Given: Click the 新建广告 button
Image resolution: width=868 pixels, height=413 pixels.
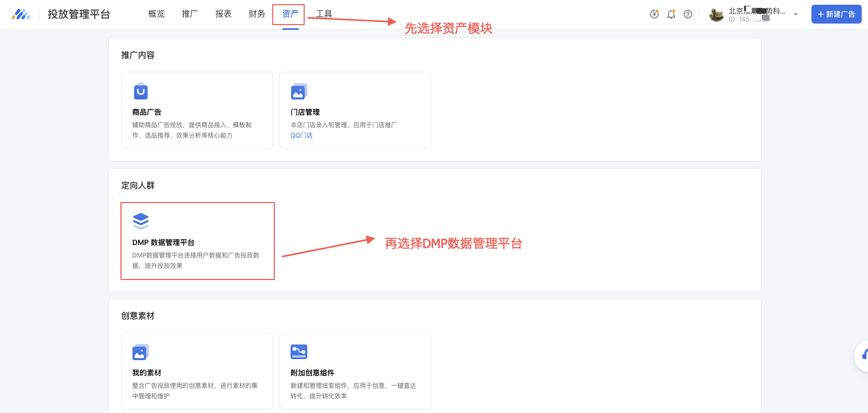Looking at the screenshot, I should tap(836, 14).
